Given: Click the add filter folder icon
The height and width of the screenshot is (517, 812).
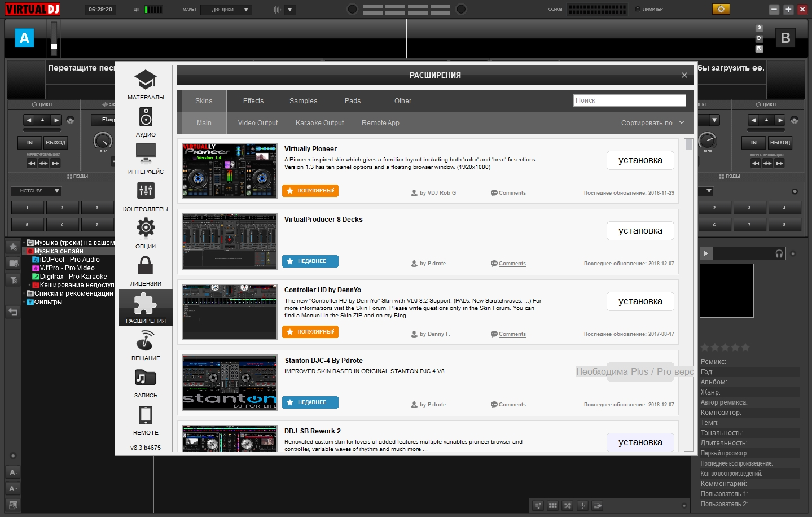Looking at the screenshot, I should (x=13, y=279).
